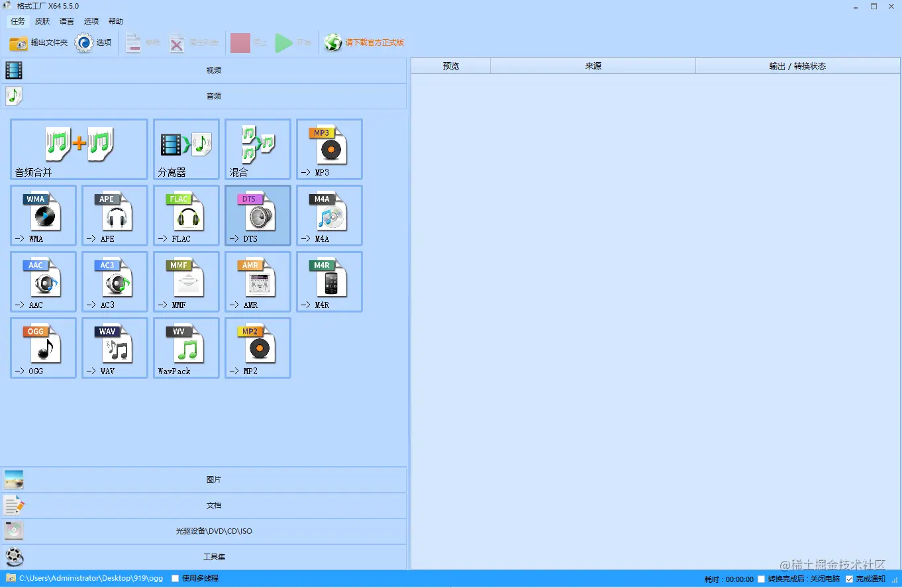This screenshot has height=588, width=902.
Task: Expand the 光驱设备\DVD\CD\ISO category
Action: (x=203, y=531)
